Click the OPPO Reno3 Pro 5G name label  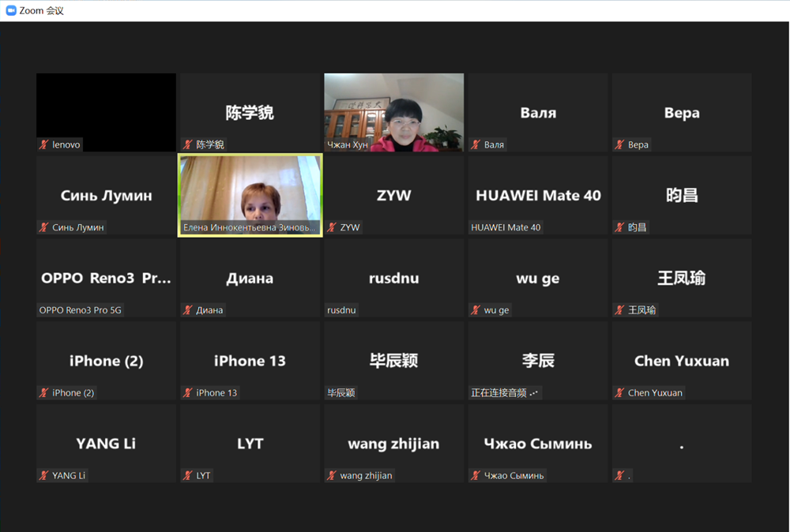81,310
